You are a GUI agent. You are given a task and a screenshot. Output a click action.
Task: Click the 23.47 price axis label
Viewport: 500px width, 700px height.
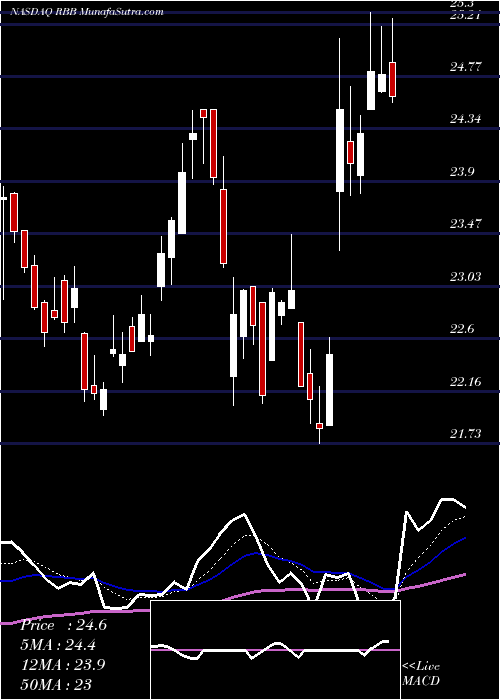(466, 224)
